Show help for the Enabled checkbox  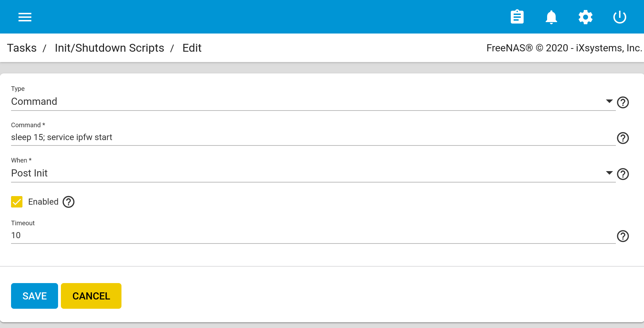click(x=68, y=202)
